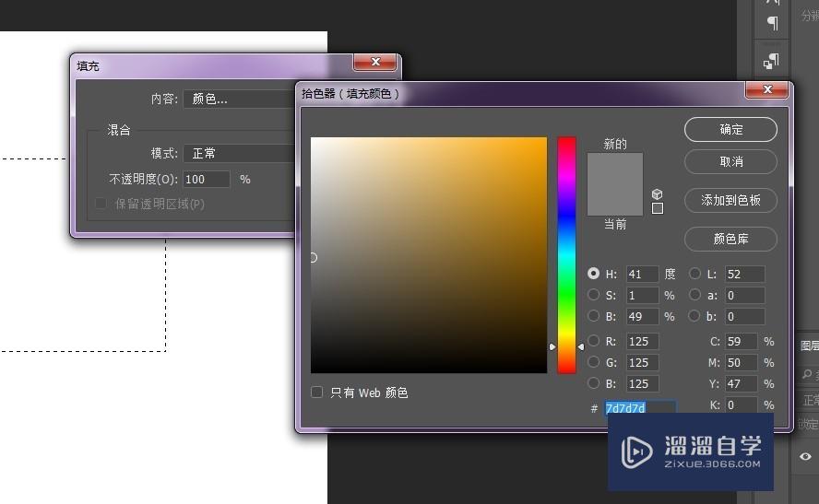Image resolution: width=819 pixels, height=504 pixels.
Task: Click the L value field 52
Action: coord(745,274)
